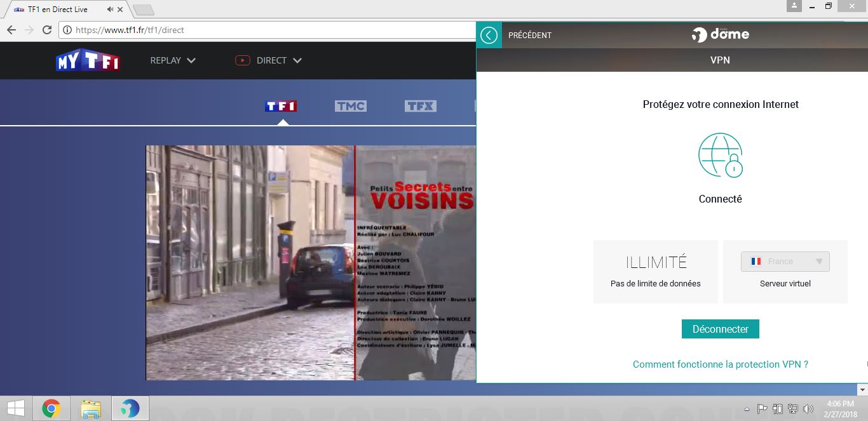Click 'Protégez votre connexion Internet' heading
Viewport: 868px width, 421px height.
coord(721,104)
